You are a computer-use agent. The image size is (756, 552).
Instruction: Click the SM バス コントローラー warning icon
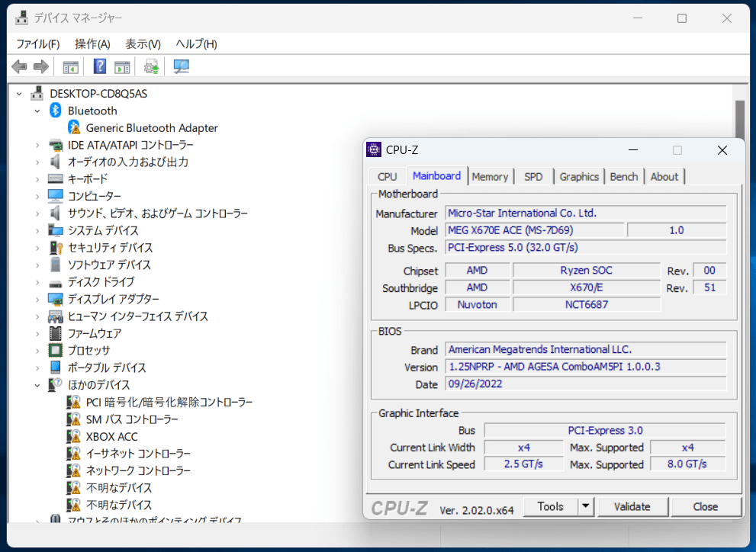click(x=73, y=419)
